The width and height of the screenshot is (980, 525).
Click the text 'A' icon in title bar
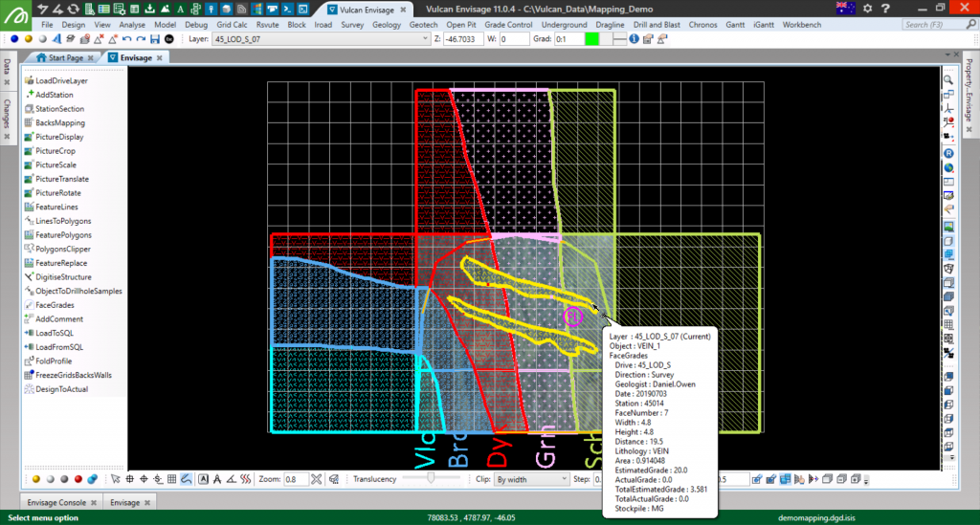pos(181,9)
